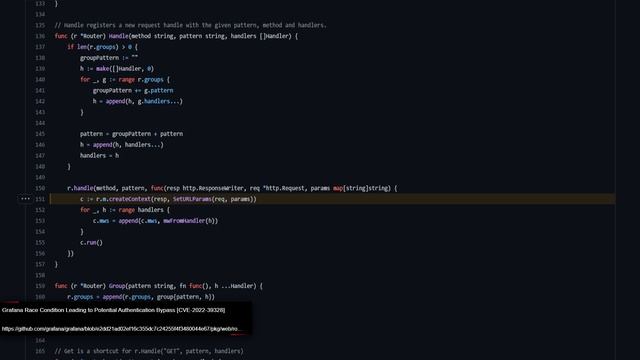Click 'pattern = groupPattern + pattern' line
The image size is (640, 360).
coord(131,134)
